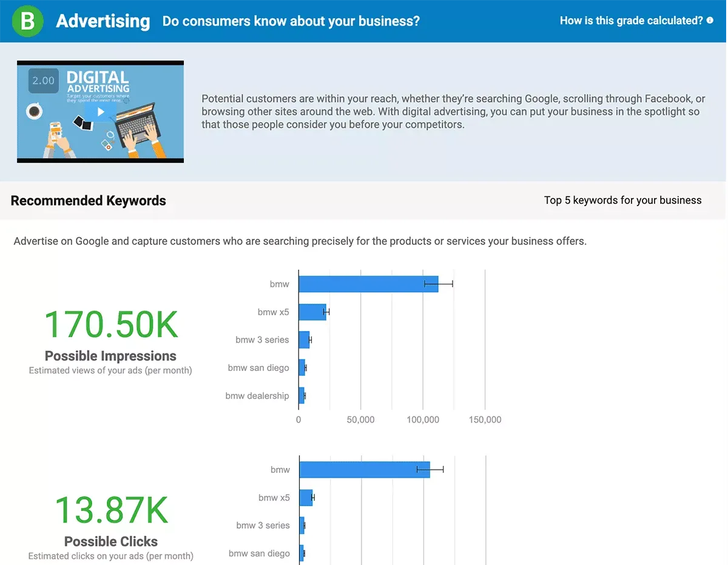Click 'bmw dealership' keyword label in impressions chart

point(257,396)
